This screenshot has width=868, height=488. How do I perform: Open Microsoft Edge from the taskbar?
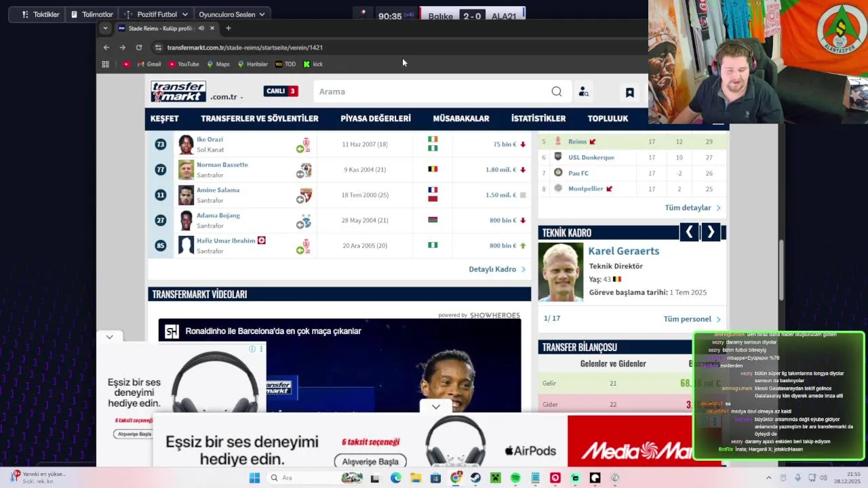click(396, 478)
